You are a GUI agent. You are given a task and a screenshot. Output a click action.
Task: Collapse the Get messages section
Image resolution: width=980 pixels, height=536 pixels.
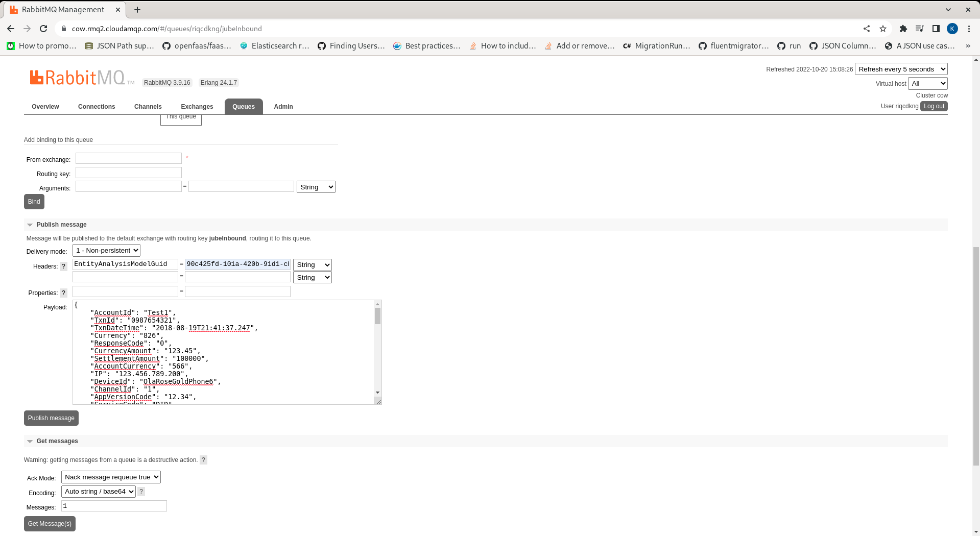tap(57, 441)
